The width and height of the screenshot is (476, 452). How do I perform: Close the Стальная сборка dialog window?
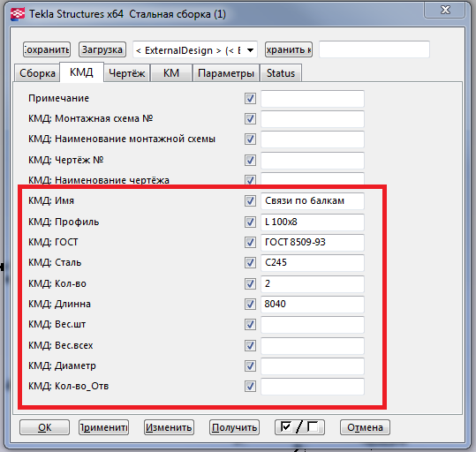coord(445,11)
